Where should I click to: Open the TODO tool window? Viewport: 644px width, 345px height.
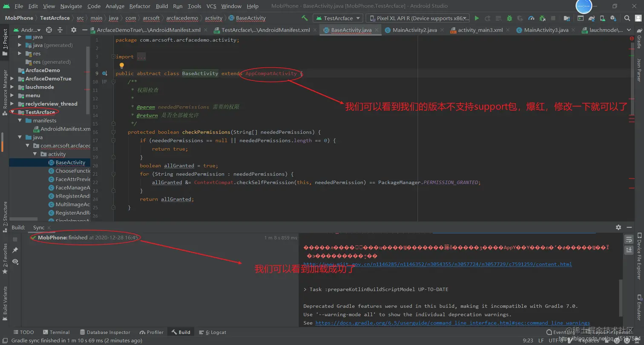click(x=23, y=332)
